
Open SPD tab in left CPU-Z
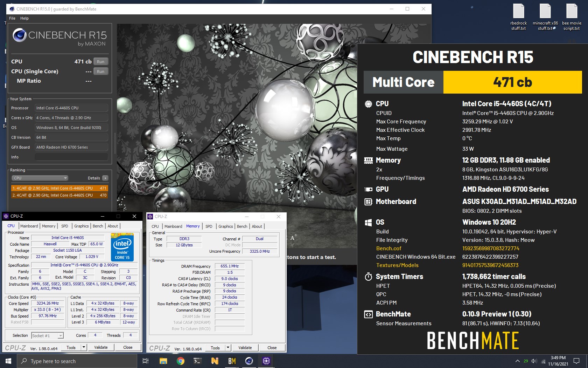pyautogui.click(x=65, y=226)
